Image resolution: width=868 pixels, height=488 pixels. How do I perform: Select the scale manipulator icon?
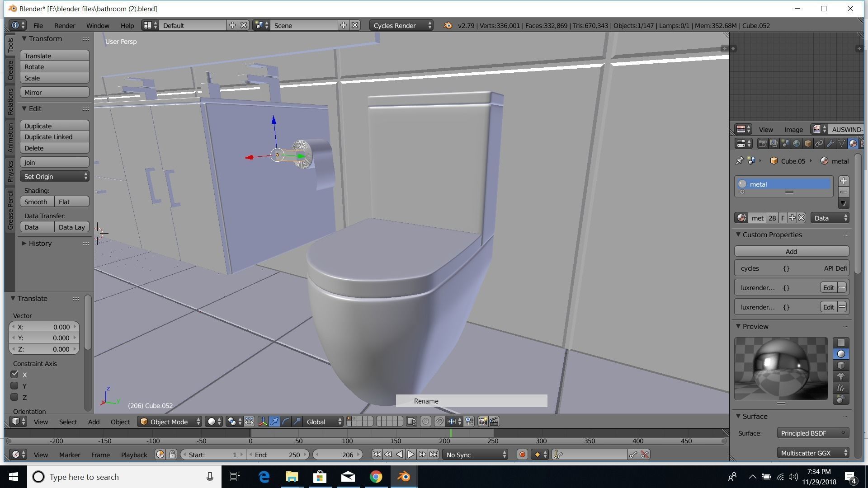click(297, 422)
